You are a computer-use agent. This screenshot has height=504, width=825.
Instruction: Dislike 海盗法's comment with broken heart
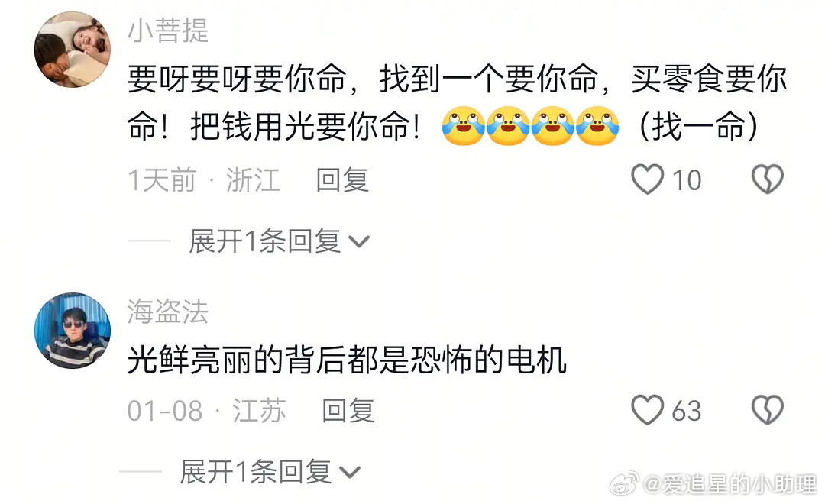click(x=767, y=410)
